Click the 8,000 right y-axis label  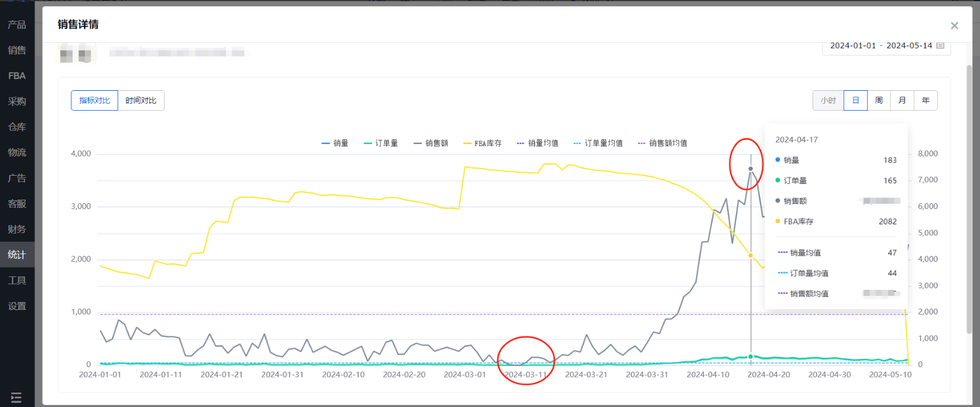[x=928, y=153]
